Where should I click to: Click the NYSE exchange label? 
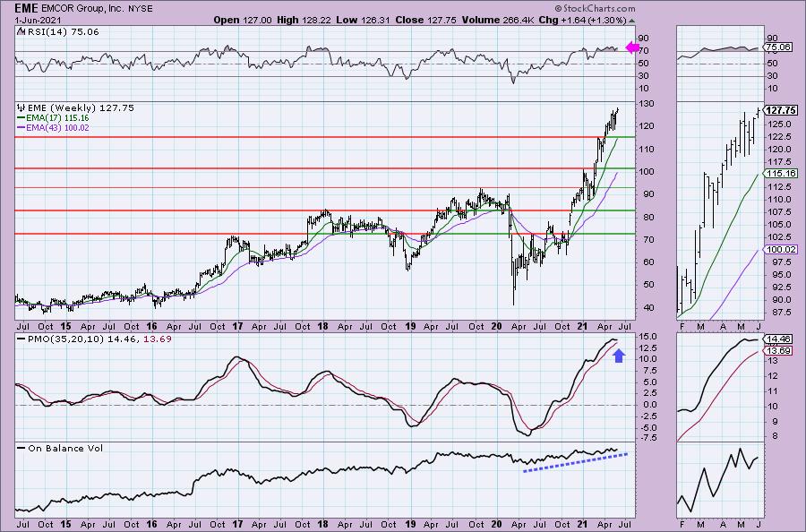(x=141, y=9)
